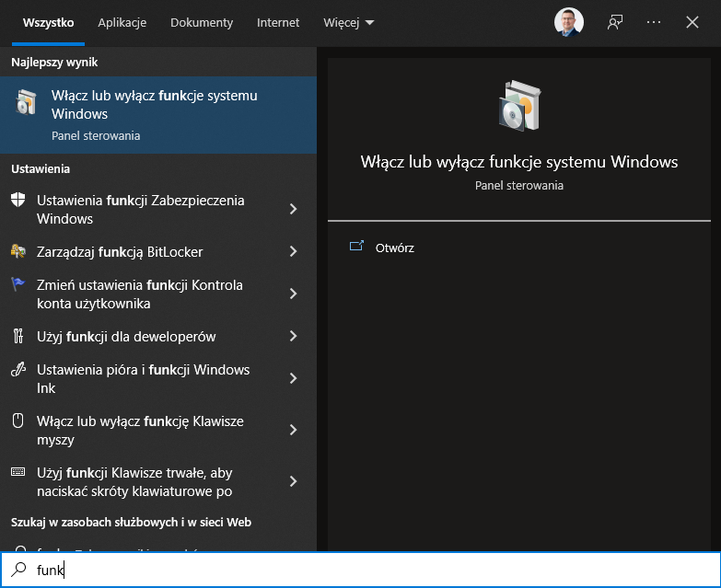
Task: Click the Mouse Keys mouse icon
Action: 17,421
